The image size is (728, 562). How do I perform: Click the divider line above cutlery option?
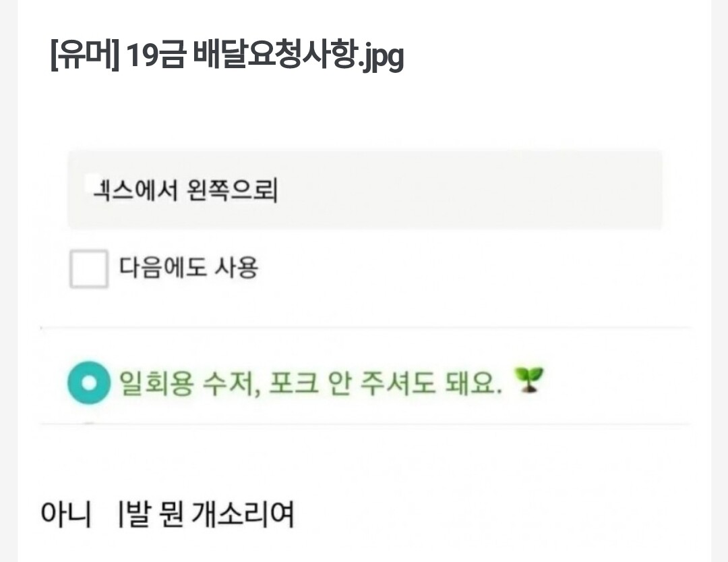364,327
